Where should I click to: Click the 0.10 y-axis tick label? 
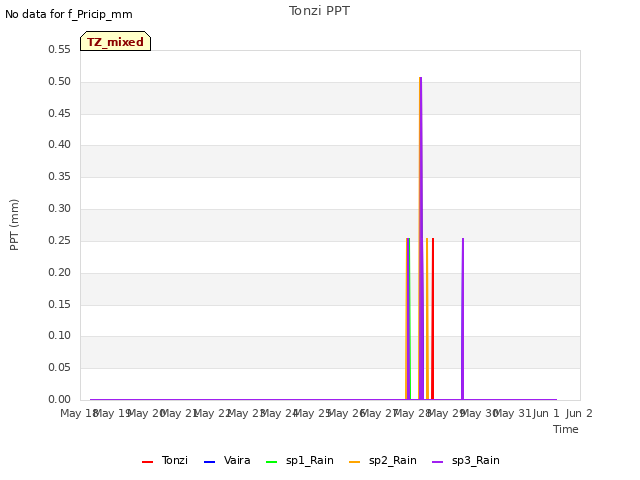[60, 336]
